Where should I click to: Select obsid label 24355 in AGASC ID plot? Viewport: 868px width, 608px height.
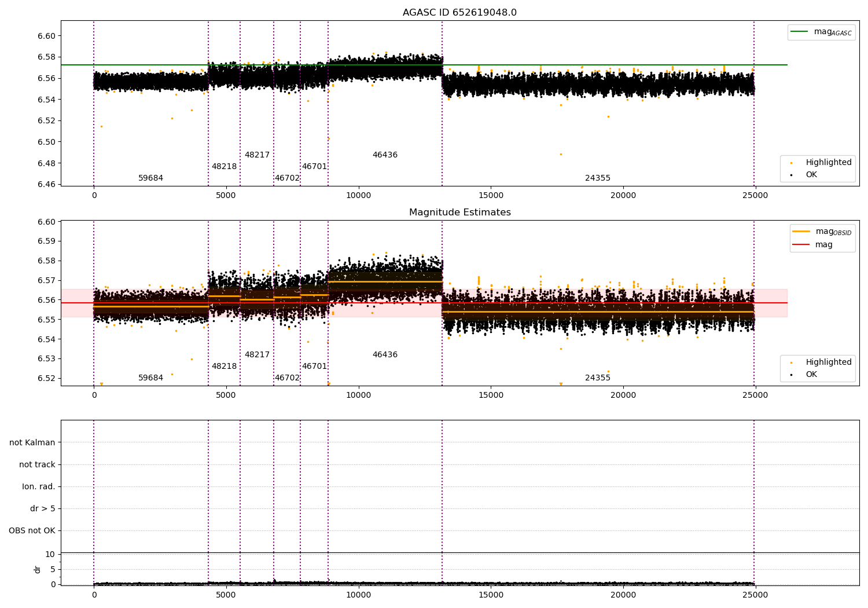pos(598,178)
